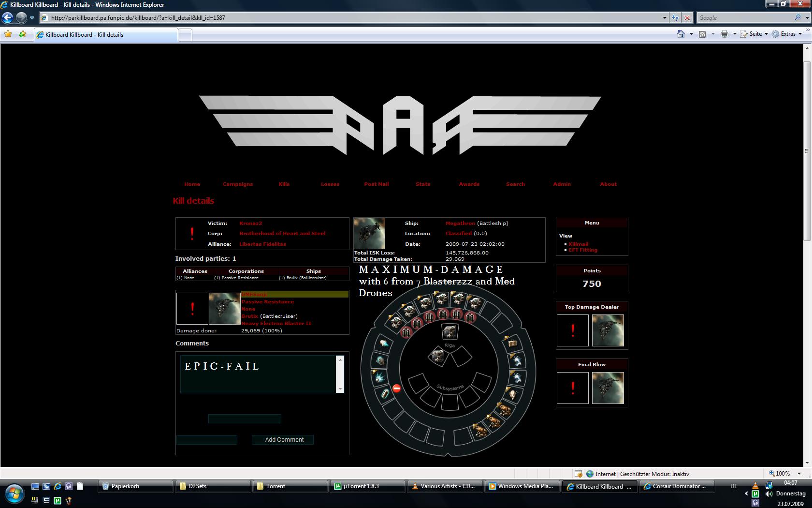This screenshot has width=812, height=508.
Task: Click the Add to Favorites icon
Action: coord(22,34)
